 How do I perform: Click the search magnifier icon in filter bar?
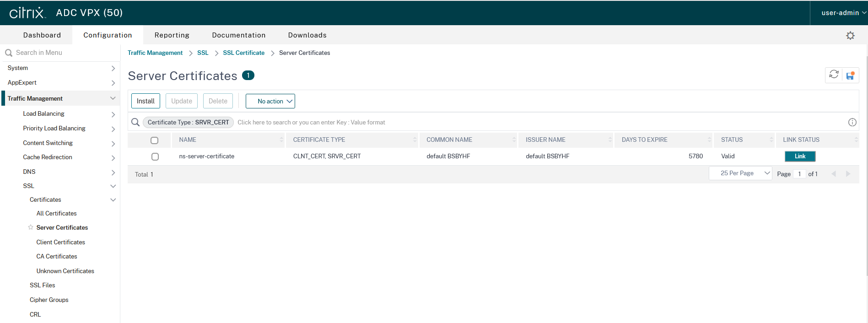[135, 122]
